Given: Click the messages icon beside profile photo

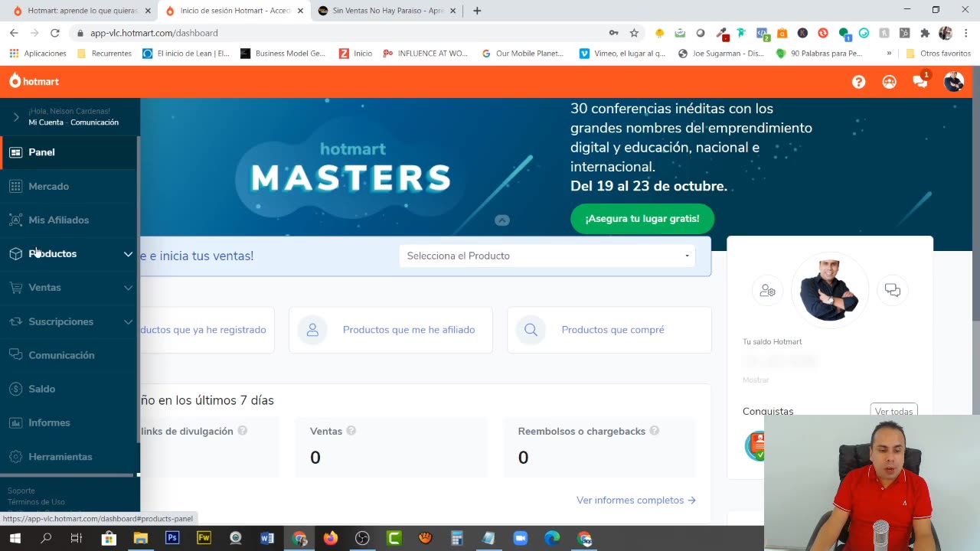Looking at the screenshot, I should [892, 290].
